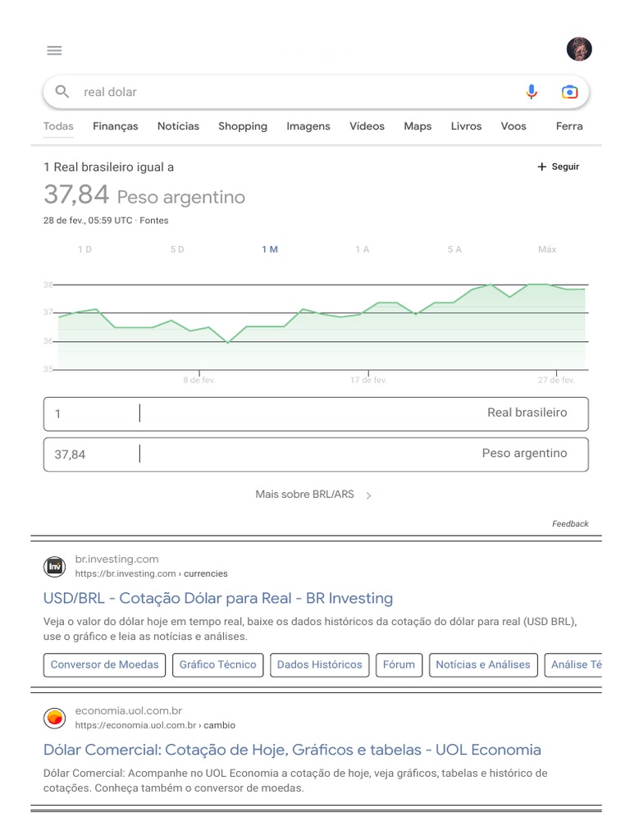Select the 1 D chart range
630x840 pixels.
pos(84,249)
